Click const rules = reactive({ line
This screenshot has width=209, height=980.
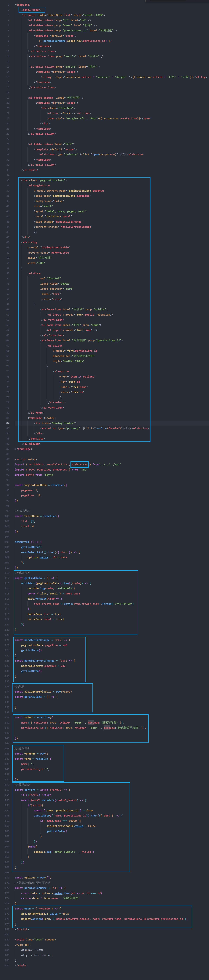[34, 717]
